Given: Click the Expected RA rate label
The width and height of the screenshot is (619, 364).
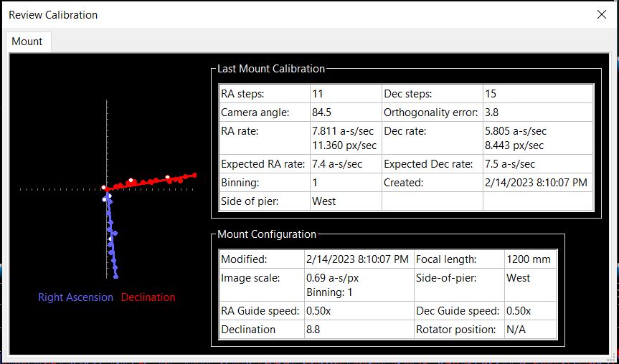Looking at the screenshot, I should click(263, 164).
